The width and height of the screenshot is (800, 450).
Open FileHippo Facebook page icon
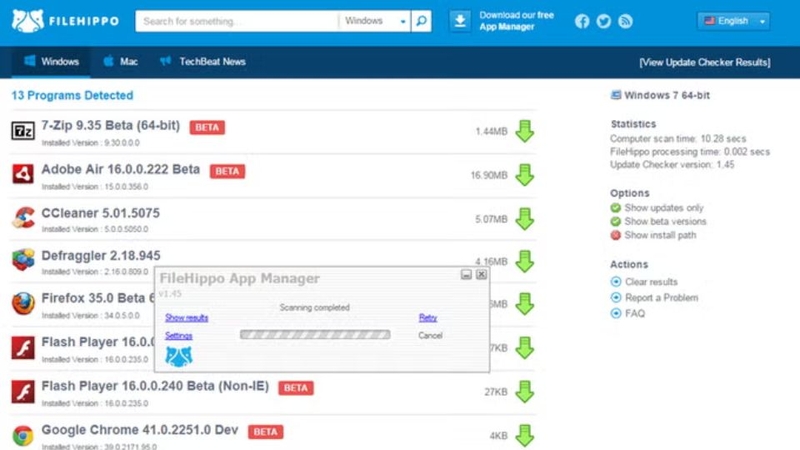pyautogui.click(x=582, y=21)
